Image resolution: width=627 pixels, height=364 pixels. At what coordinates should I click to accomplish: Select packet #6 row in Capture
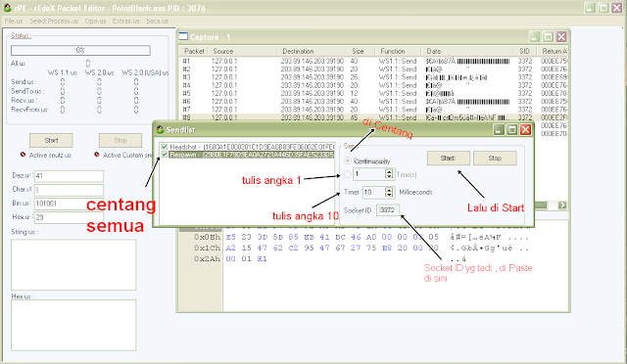pyautogui.click(x=374, y=101)
